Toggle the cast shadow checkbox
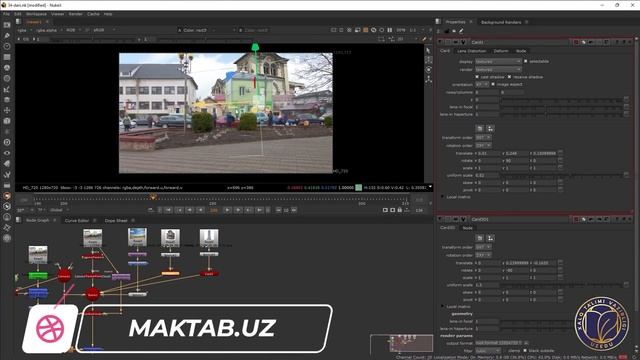The height and width of the screenshot is (360, 640). (477, 77)
